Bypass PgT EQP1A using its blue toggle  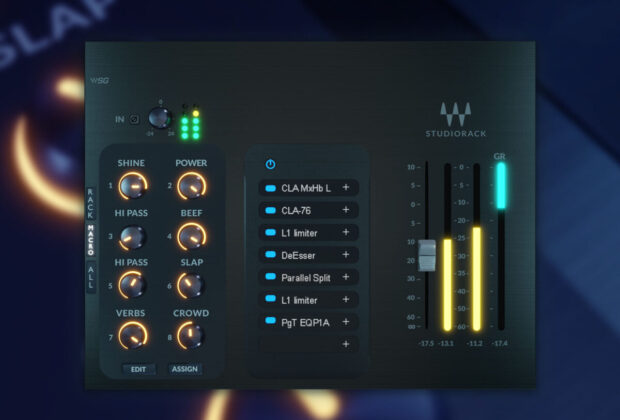(x=270, y=321)
